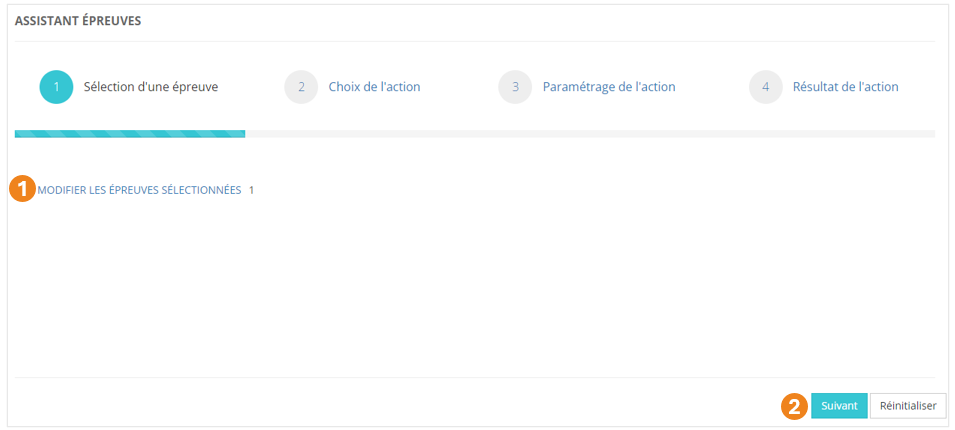The image size is (955, 430).
Task: Click the orange marker numbered 1
Action: [x=23, y=189]
